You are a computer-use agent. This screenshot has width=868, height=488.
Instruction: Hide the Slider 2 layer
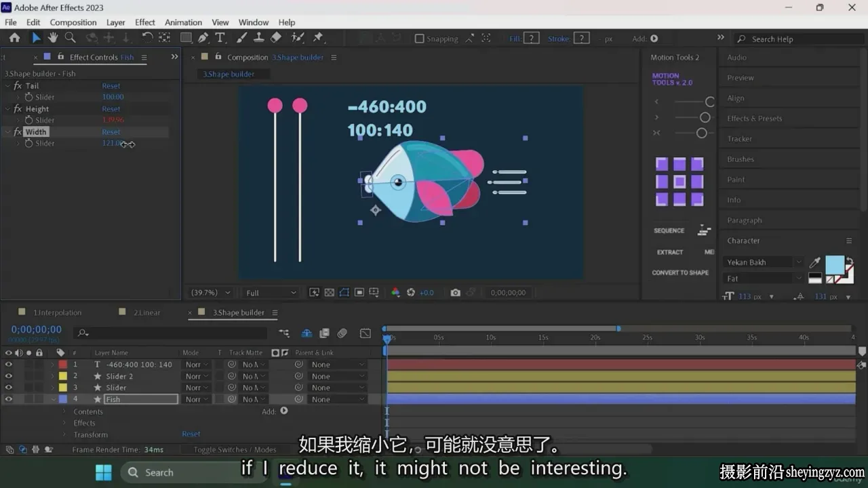[9, 376]
